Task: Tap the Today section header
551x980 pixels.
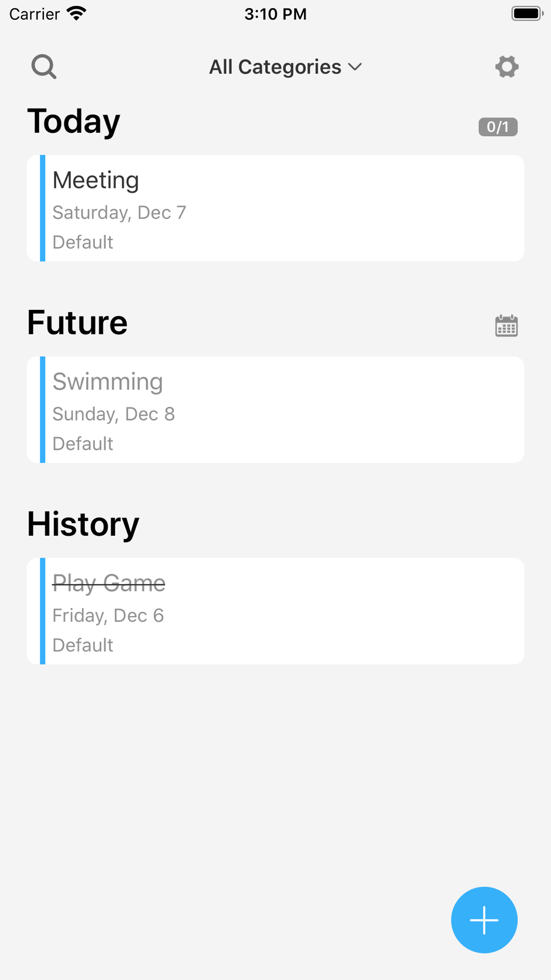Action: 73,121
